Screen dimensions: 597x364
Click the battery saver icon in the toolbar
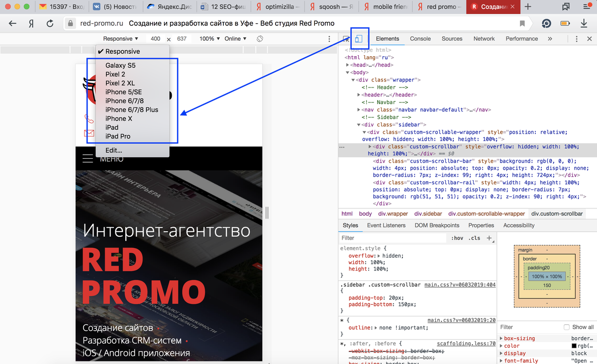565,23
